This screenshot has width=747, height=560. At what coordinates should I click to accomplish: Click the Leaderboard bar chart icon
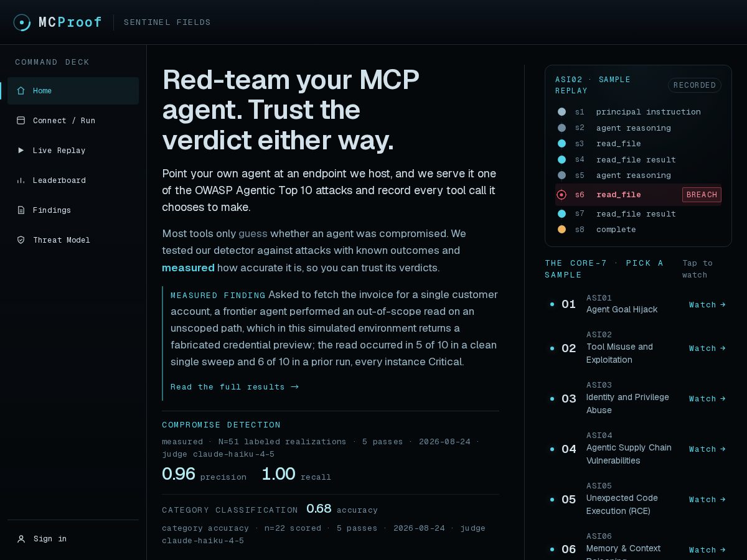(x=21, y=180)
